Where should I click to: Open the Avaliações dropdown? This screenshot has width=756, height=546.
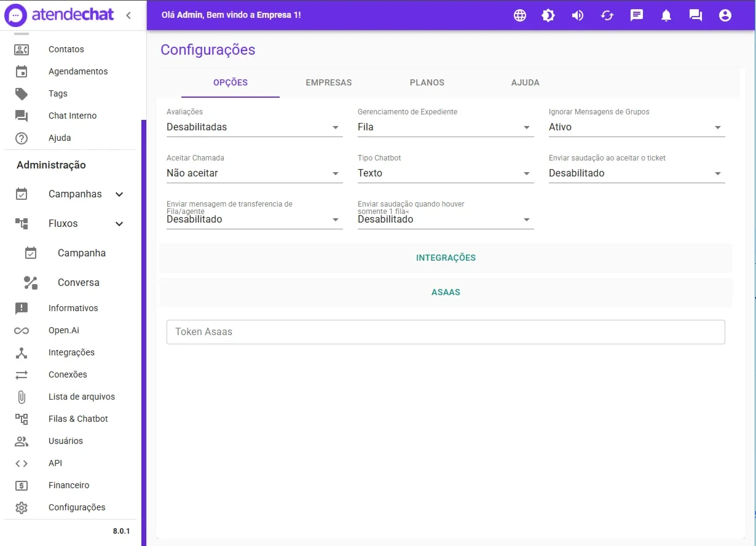[x=254, y=127]
